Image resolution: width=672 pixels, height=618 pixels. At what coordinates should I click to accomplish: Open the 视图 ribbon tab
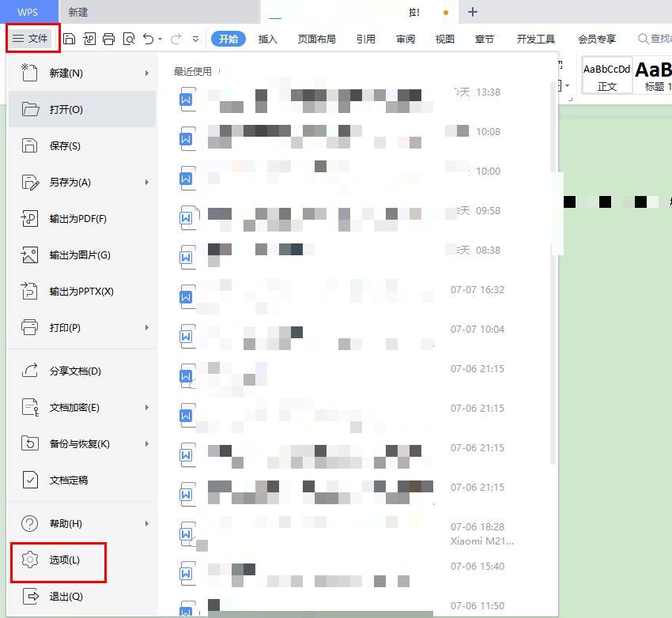[x=445, y=39]
